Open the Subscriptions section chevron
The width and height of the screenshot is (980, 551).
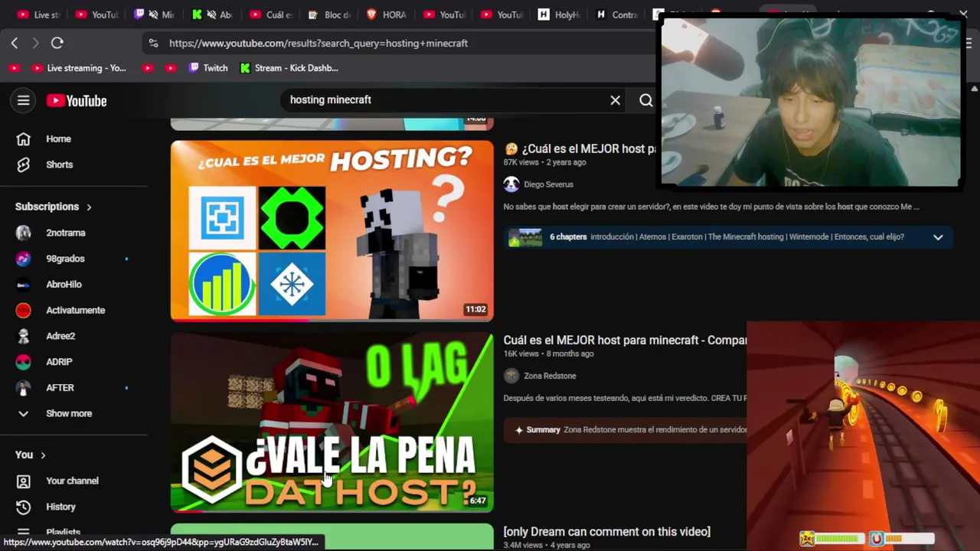pos(89,207)
